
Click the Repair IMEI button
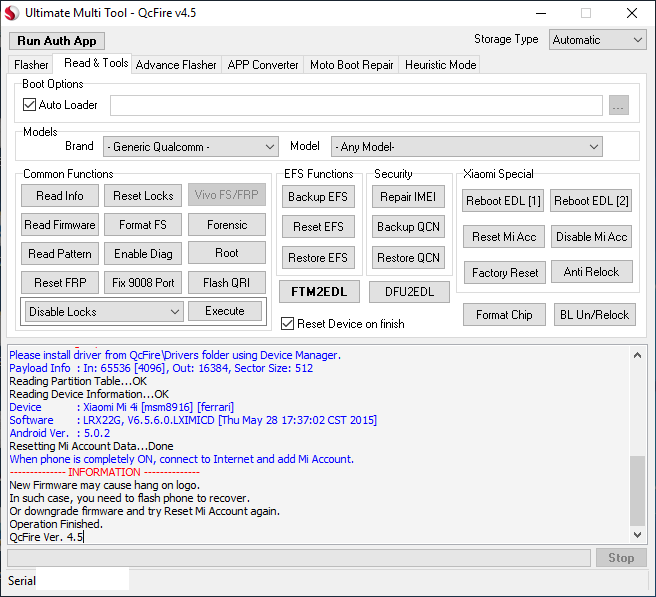(x=408, y=197)
